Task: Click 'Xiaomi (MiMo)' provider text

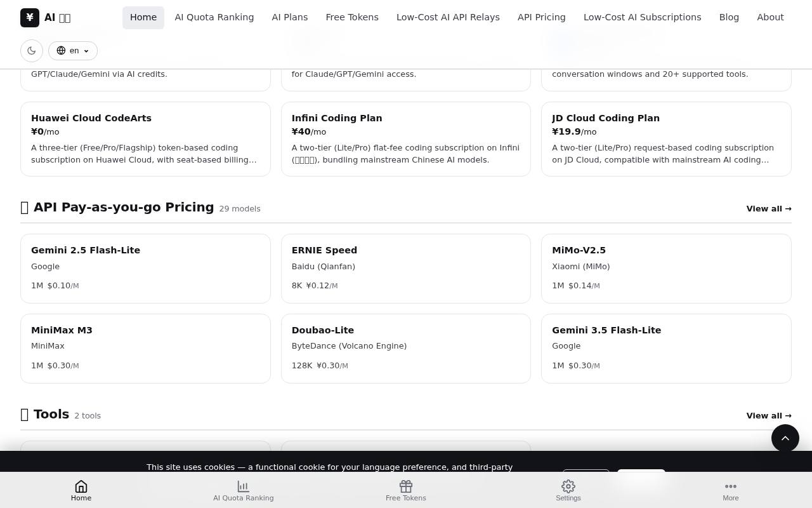Action: click(x=581, y=267)
